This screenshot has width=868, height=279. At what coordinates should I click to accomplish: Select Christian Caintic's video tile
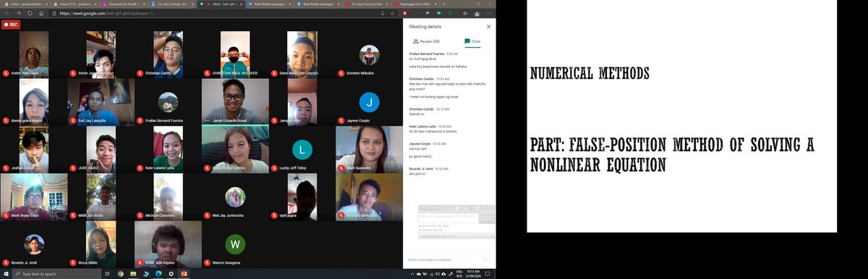coord(168,54)
